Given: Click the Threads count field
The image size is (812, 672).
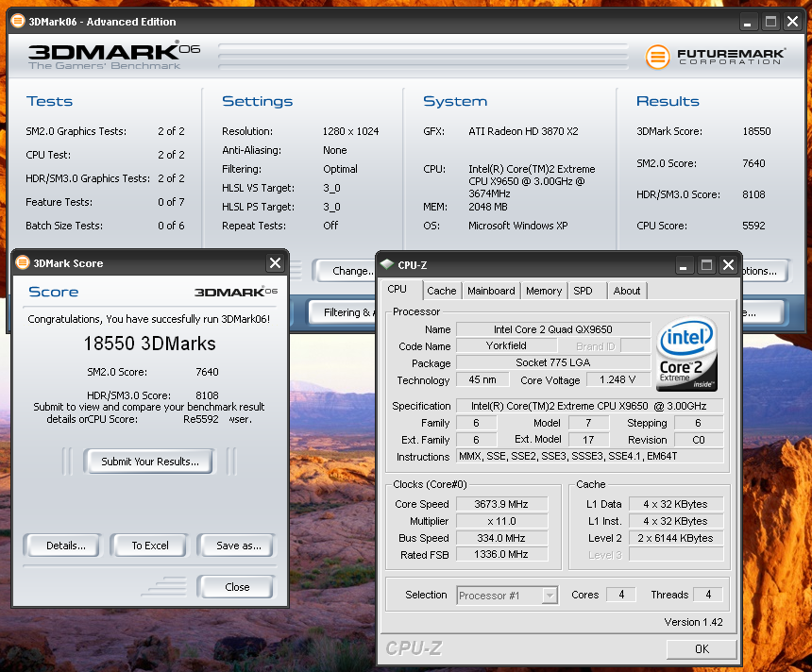Looking at the screenshot, I should point(708,595).
